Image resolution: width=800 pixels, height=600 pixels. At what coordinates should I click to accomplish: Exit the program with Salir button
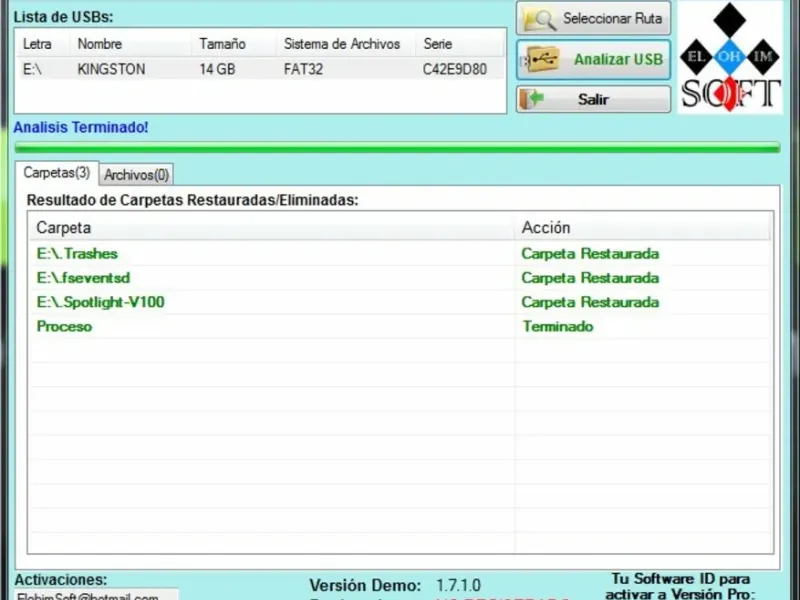point(593,99)
